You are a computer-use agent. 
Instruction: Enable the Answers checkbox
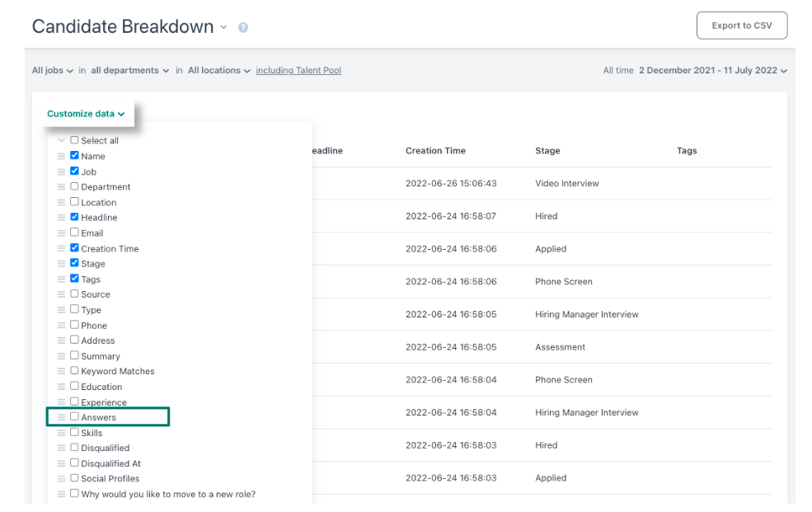74,416
